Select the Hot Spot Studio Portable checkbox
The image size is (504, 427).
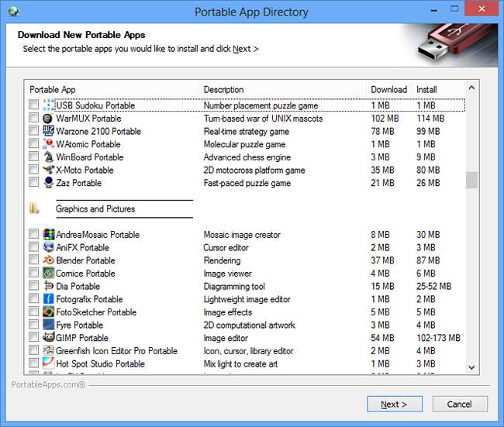tap(33, 364)
